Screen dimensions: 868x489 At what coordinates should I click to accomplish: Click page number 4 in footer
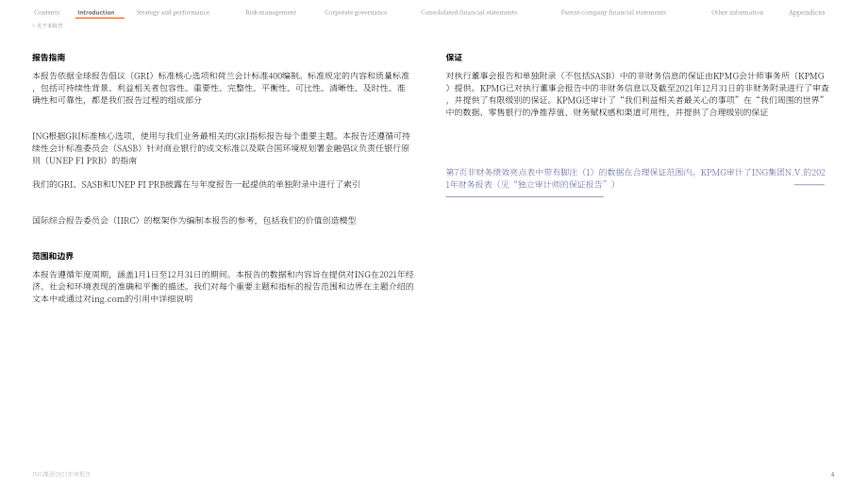pyautogui.click(x=832, y=474)
